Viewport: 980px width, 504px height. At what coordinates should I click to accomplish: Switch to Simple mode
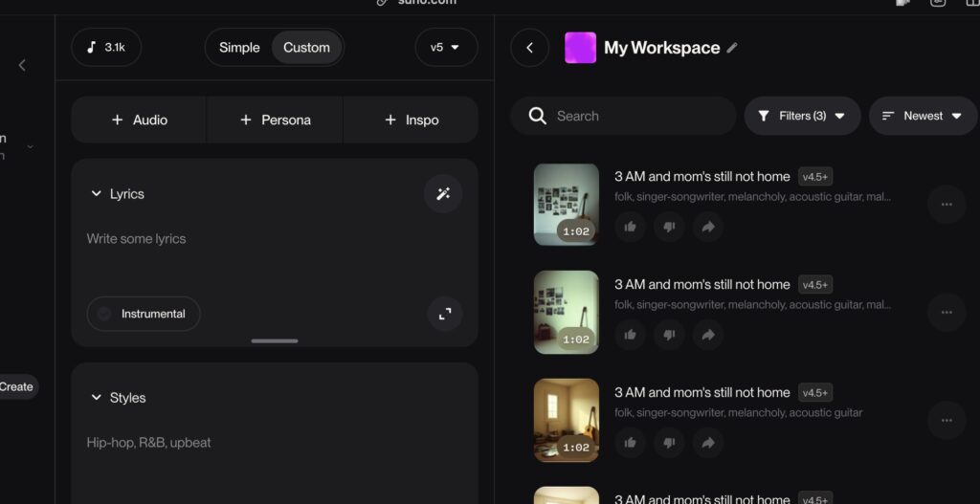pos(239,47)
